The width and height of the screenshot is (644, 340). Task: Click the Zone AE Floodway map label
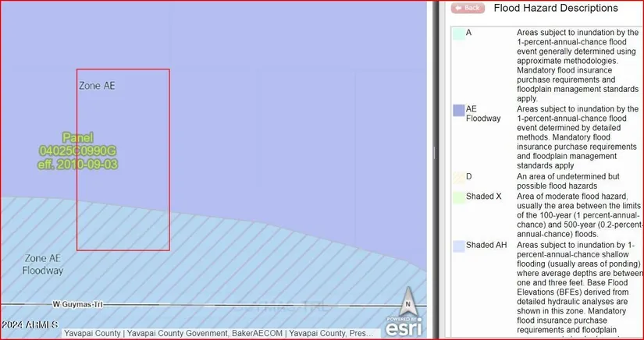point(43,264)
